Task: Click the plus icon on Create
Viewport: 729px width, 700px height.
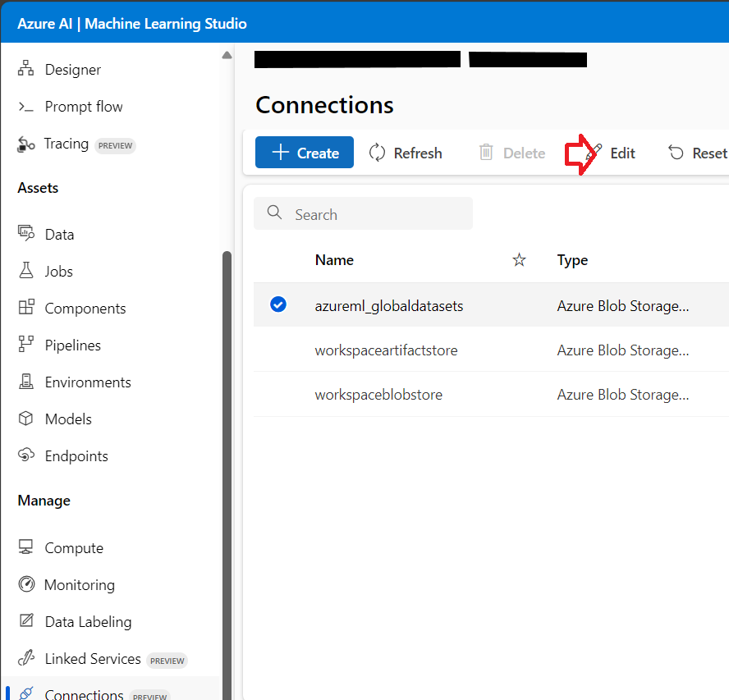Action: pyautogui.click(x=280, y=152)
